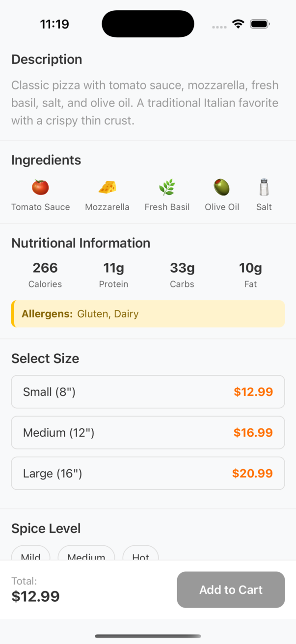Tap the Fresh Basil herb icon
The image size is (296, 644).
pyautogui.click(x=167, y=187)
